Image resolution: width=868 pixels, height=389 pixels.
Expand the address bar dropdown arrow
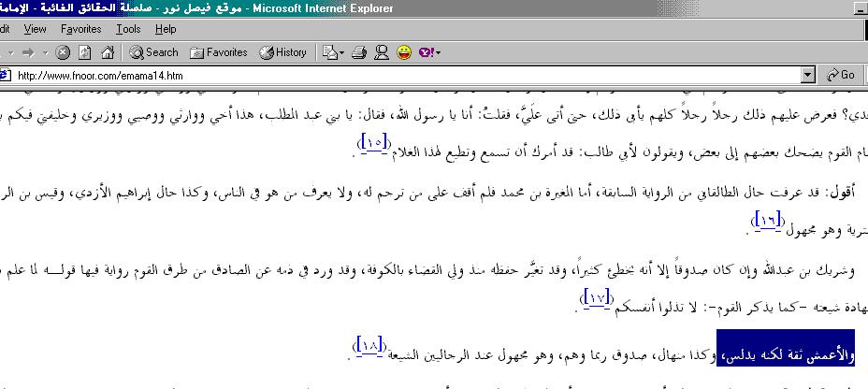click(809, 75)
